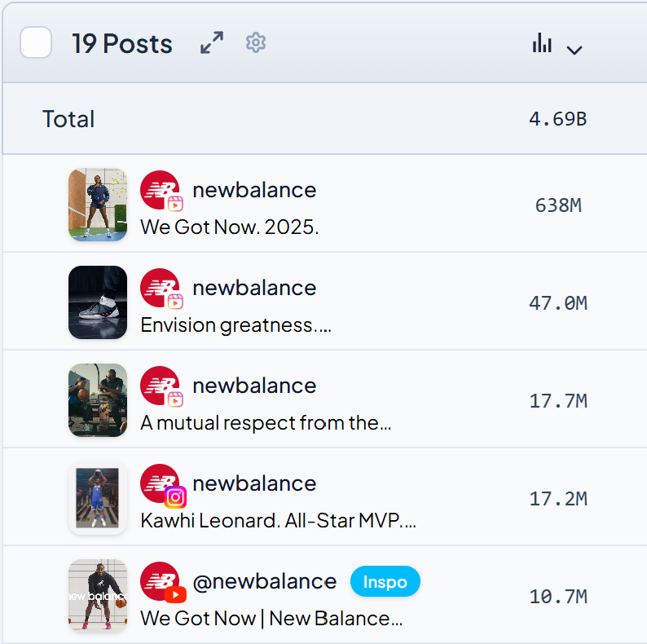The width and height of the screenshot is (647, 644).
Task: Click the bar chart metric icon
Action: (542, 43)
